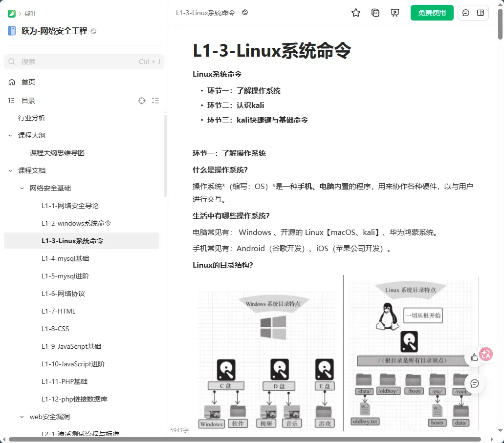This screenshot has width=504, height=443.
Task: Select L1-3-Linux系统命令 in sidebar
Action: pos(82,241)
